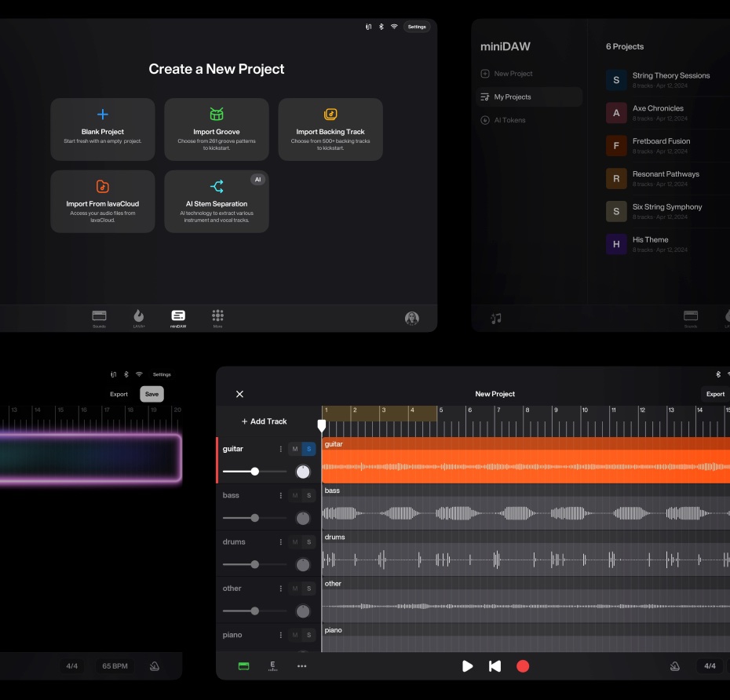Open the more options ellipsis in bottom toolbar
The image size is (730, 700).
point(301,666)
